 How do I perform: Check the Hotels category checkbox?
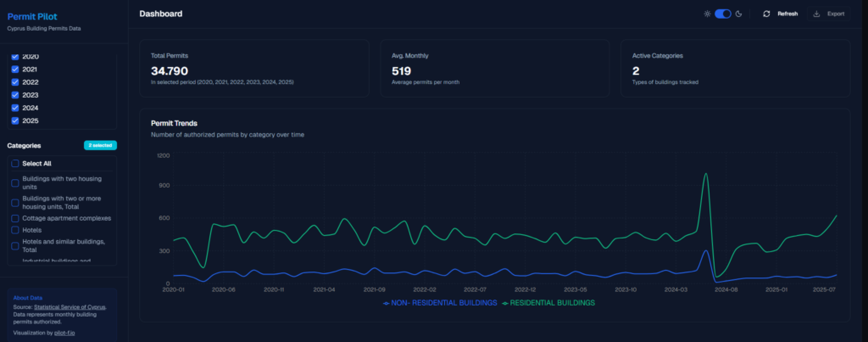click(14, 230)
